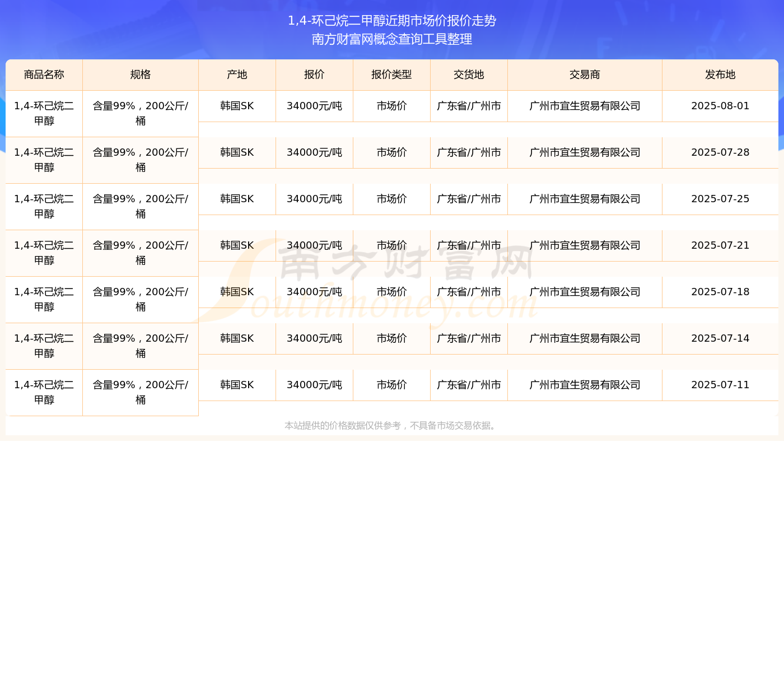
Task: Click the 34000元/吨 price in 2025-07-11 row
Action: coord(314,385)
